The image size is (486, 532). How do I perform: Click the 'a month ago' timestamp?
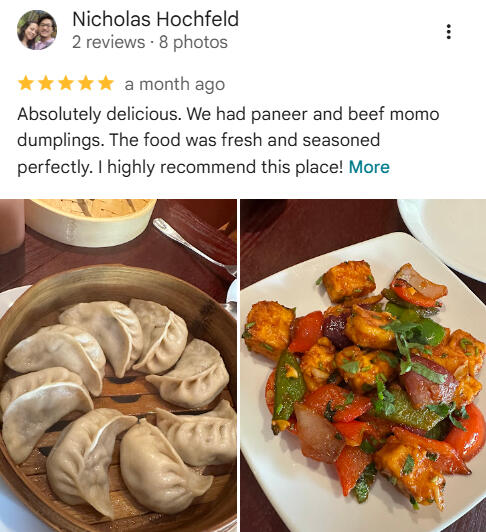[175, 84]
